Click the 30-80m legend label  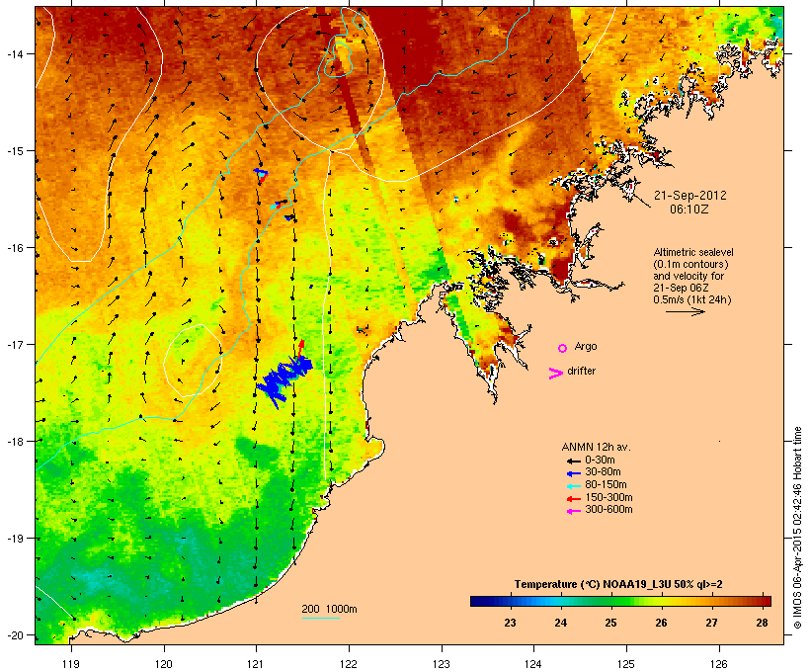pos(603,472)
